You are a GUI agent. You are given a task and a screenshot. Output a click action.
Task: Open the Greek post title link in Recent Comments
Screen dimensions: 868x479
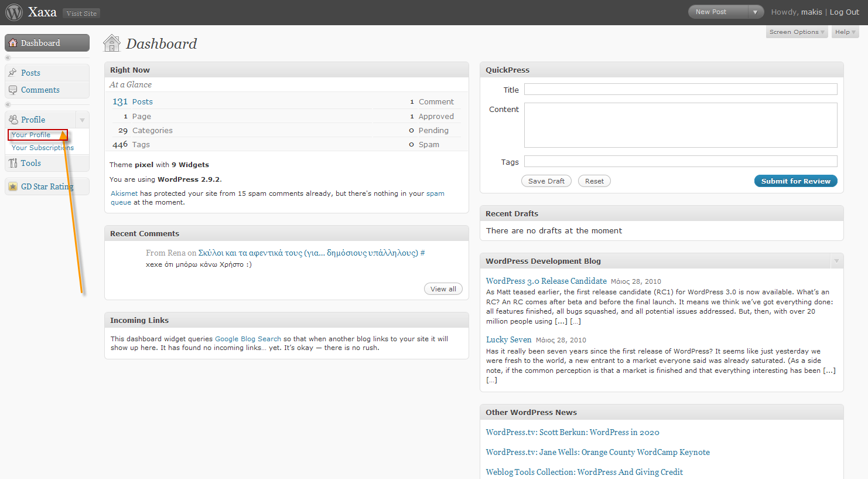coord(308,253)
